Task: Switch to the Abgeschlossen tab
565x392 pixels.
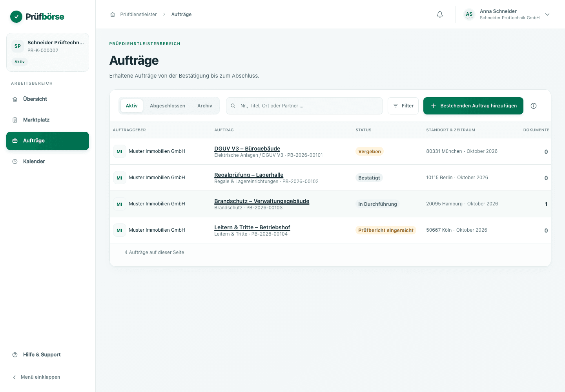Action: (x=168, y=106)
